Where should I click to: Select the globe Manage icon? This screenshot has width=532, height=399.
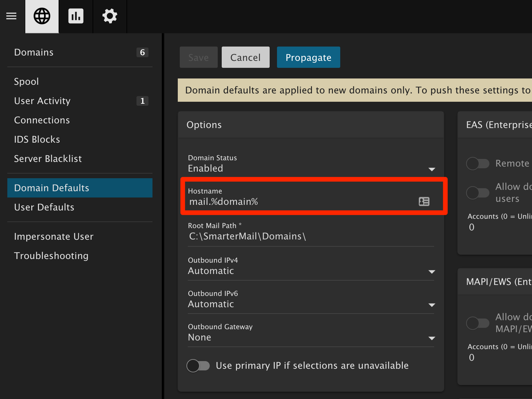tap(42, 16)
